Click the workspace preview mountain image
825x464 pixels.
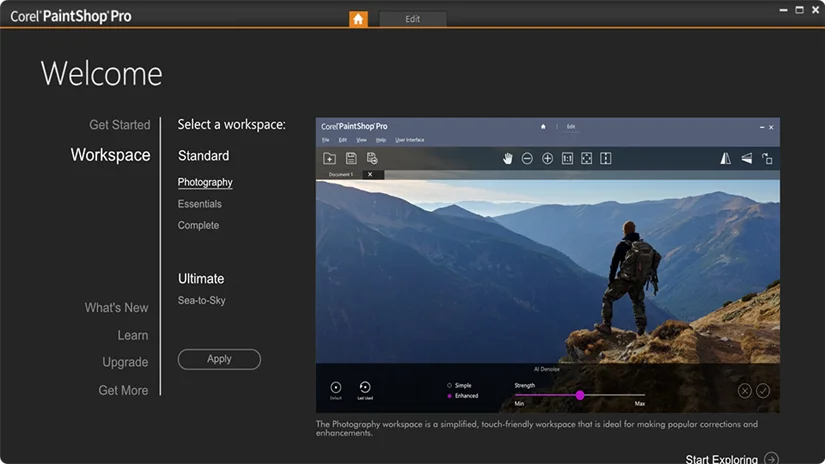548,271
